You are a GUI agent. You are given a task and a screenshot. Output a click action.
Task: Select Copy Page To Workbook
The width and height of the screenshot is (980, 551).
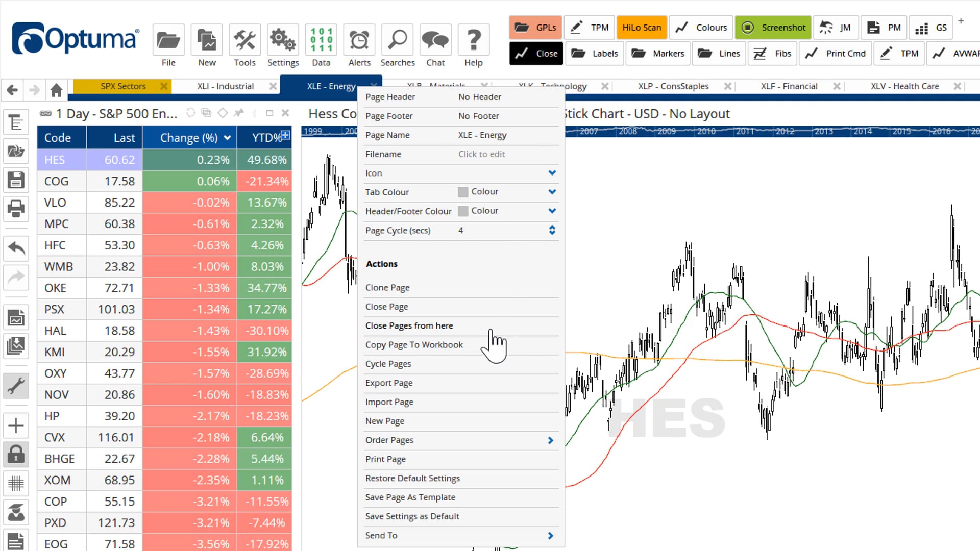461,345
